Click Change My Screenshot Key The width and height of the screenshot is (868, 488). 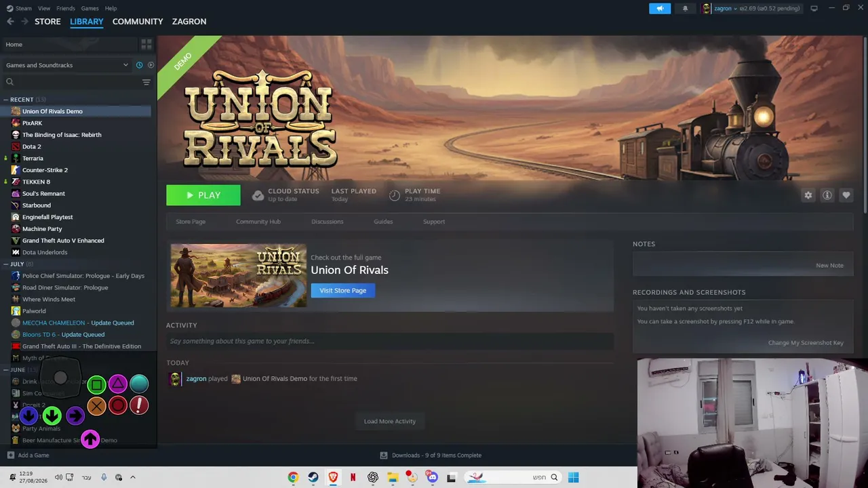pyautogui.click(x=806, y=343)
